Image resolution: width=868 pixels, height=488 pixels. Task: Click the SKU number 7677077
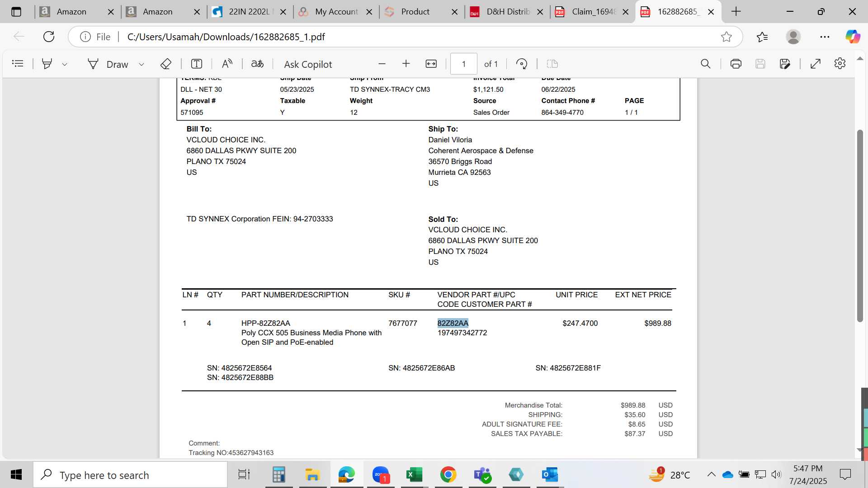[402, 323]
